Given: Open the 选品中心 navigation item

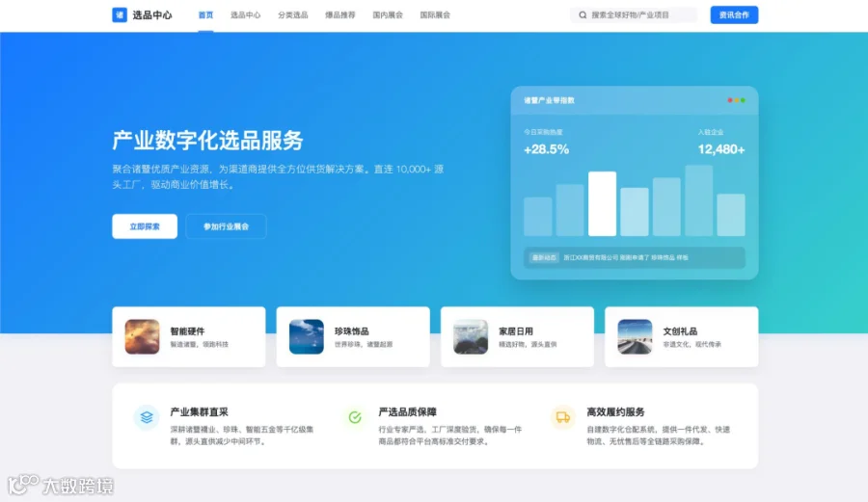Looking at the screenshot, I should click(x=245, y=14).
